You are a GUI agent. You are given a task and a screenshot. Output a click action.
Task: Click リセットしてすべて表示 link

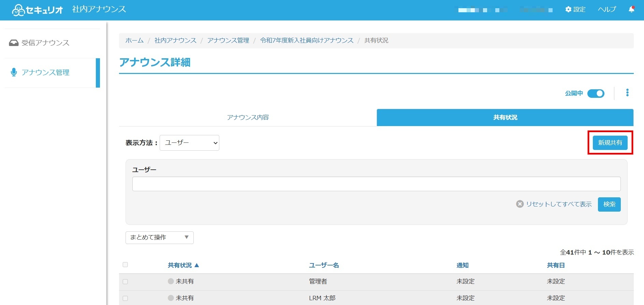[559, 204]
